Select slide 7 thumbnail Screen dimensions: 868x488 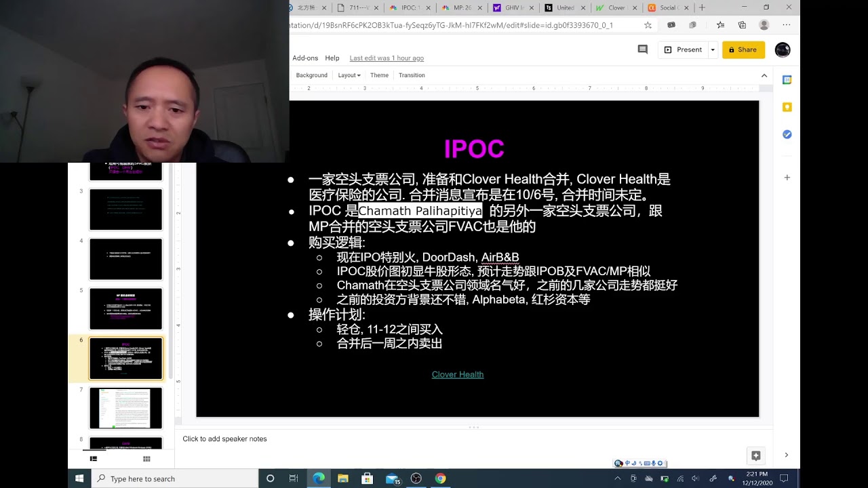point(126,408)
